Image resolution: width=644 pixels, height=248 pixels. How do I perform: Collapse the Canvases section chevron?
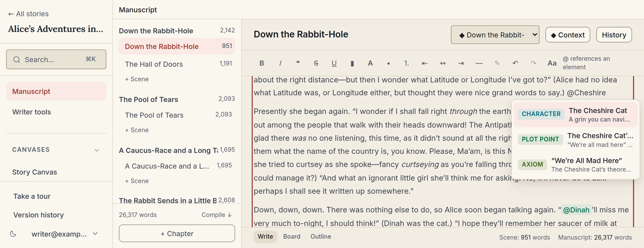[97, 150]
